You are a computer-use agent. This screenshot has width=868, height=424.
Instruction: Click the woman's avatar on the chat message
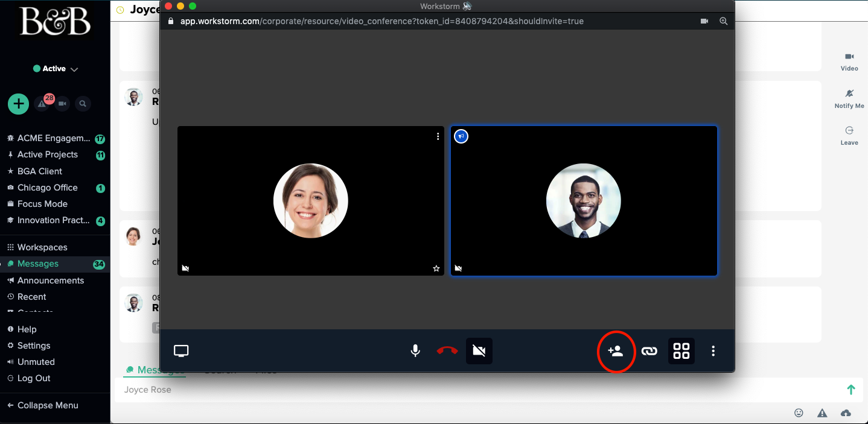(133, 236)
